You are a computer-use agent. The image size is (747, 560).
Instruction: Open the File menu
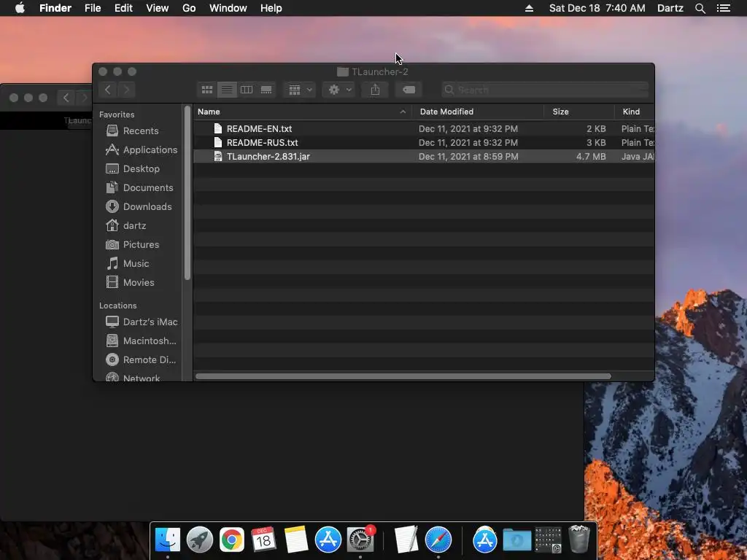[x=93, y=8]
